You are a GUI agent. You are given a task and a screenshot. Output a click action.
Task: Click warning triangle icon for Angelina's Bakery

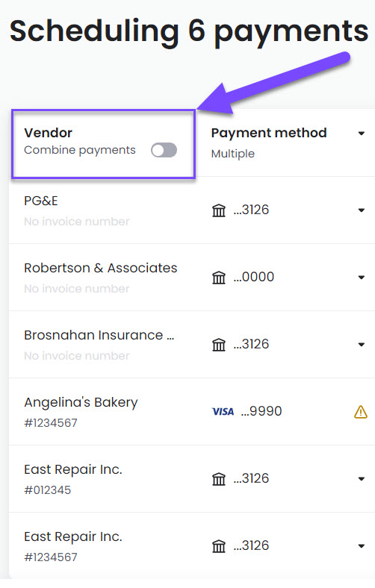361,411
